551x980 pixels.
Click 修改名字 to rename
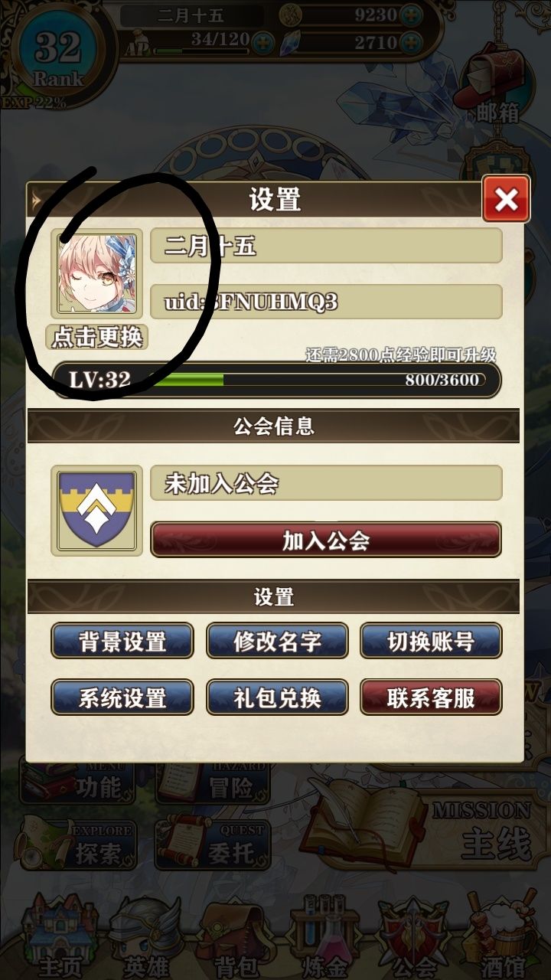(x=277, y=641)
